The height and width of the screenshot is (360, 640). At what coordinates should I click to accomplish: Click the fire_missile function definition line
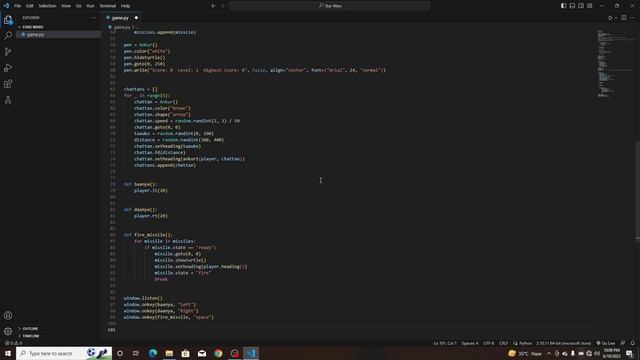149,235
